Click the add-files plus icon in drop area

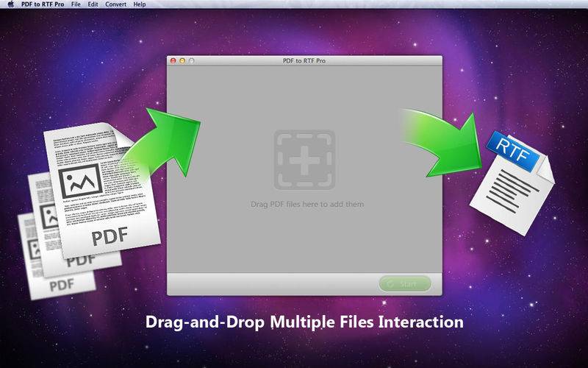pyautogui.click(x=304, y=160)
